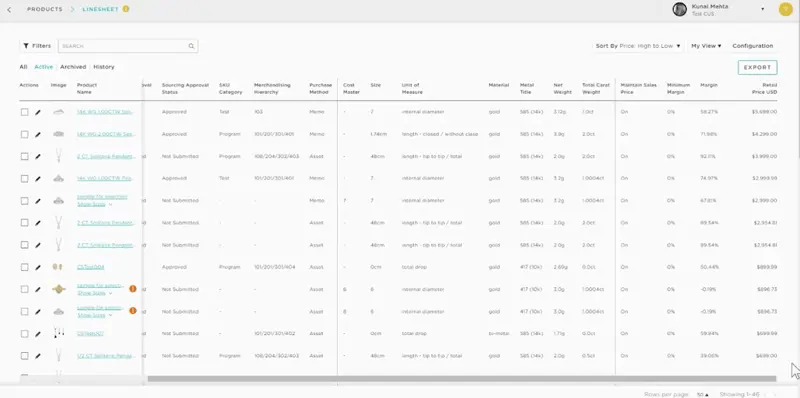
Task: Open the product name link in the $5,699.00 row
Action: [106, 112]
